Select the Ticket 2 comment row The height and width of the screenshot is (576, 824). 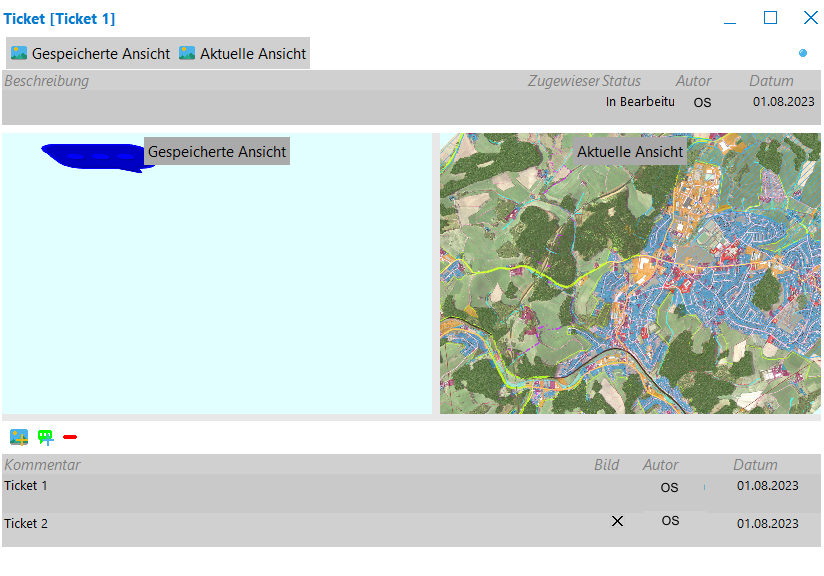click(300, 523)
